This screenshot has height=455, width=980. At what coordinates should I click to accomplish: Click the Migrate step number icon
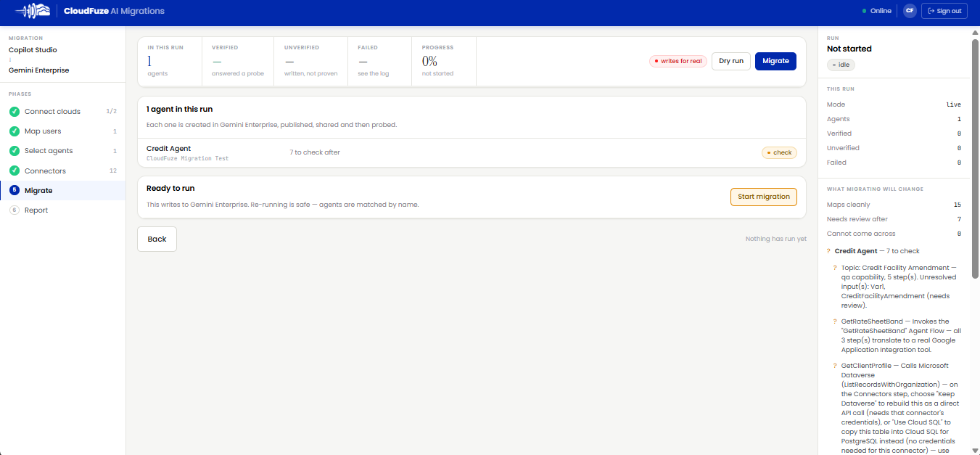(15, 191)
